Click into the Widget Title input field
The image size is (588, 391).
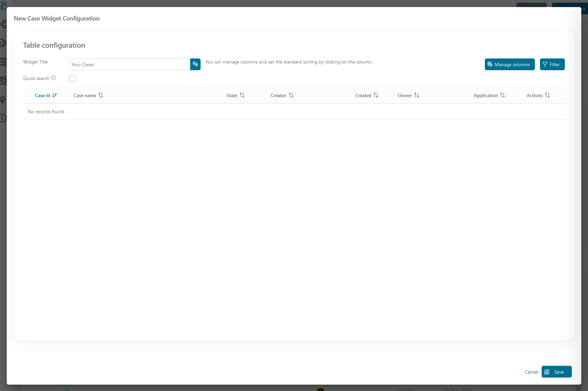[129, 64]
